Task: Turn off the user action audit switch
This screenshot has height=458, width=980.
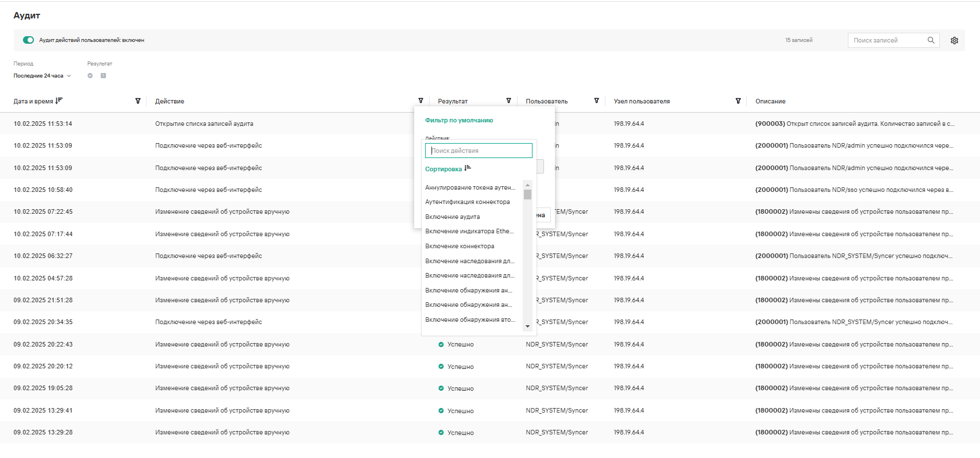Action: coord(28,40)
